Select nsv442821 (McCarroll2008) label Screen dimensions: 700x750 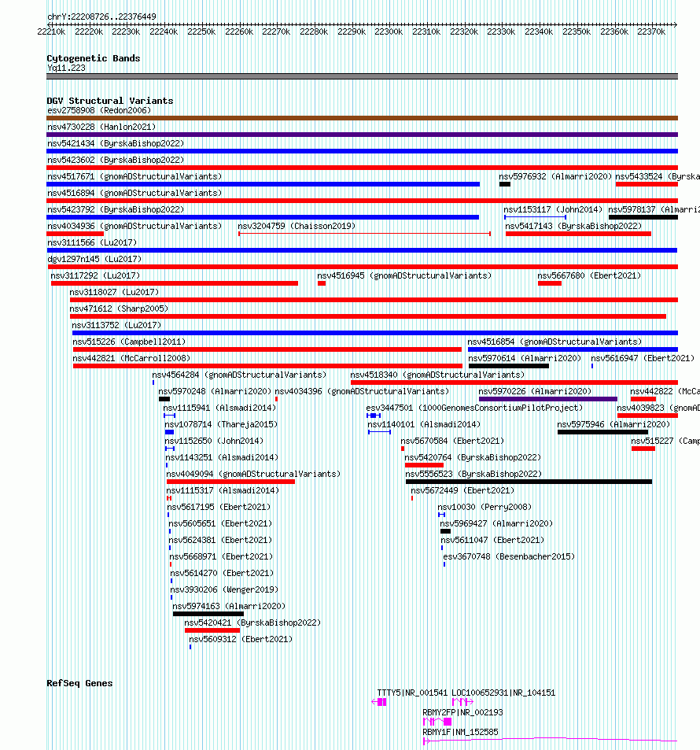coord(131,358)
